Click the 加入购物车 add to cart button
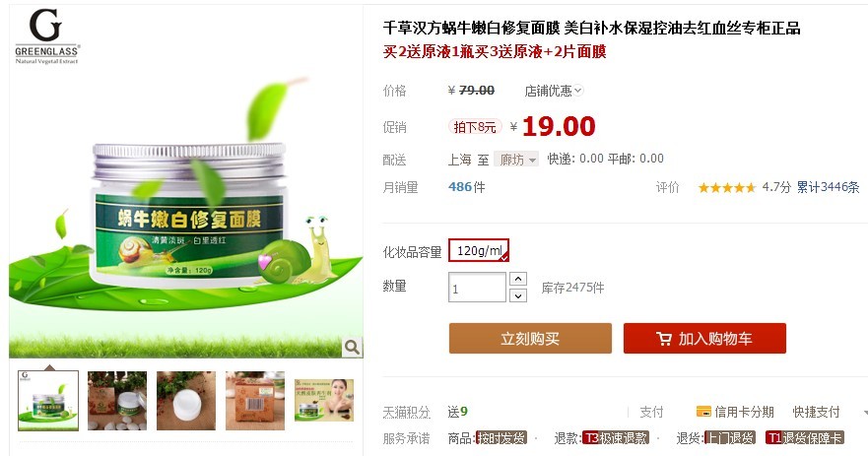868x456 pixels. pos(704,338)
